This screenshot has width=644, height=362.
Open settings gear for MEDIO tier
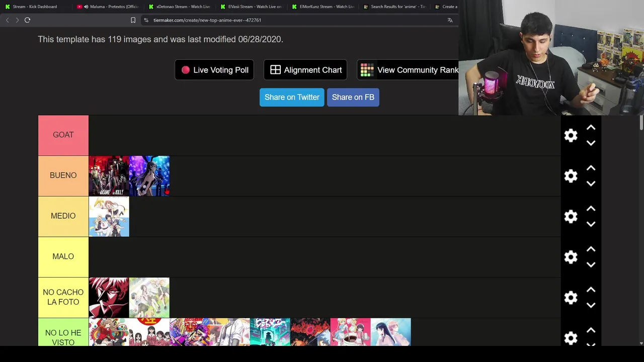[571, 217]
